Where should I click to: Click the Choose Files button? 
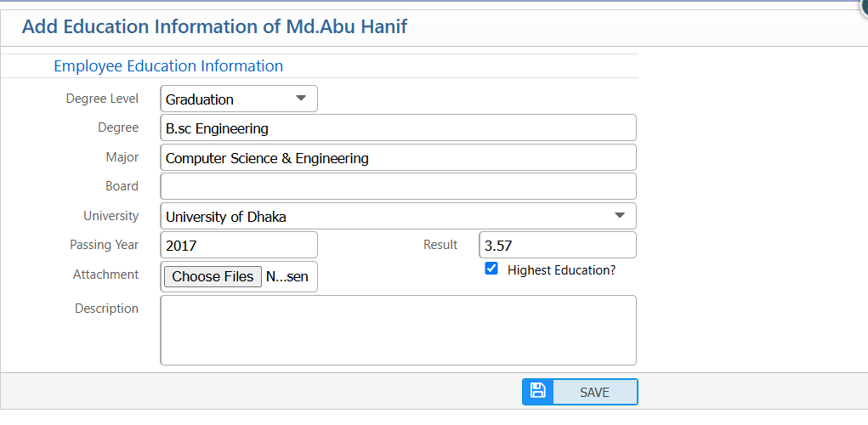213,276
